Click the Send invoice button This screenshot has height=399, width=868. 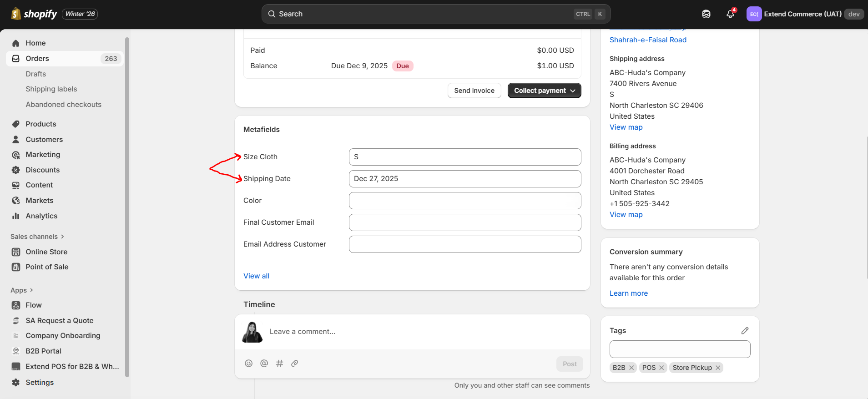tap(474, 91)
